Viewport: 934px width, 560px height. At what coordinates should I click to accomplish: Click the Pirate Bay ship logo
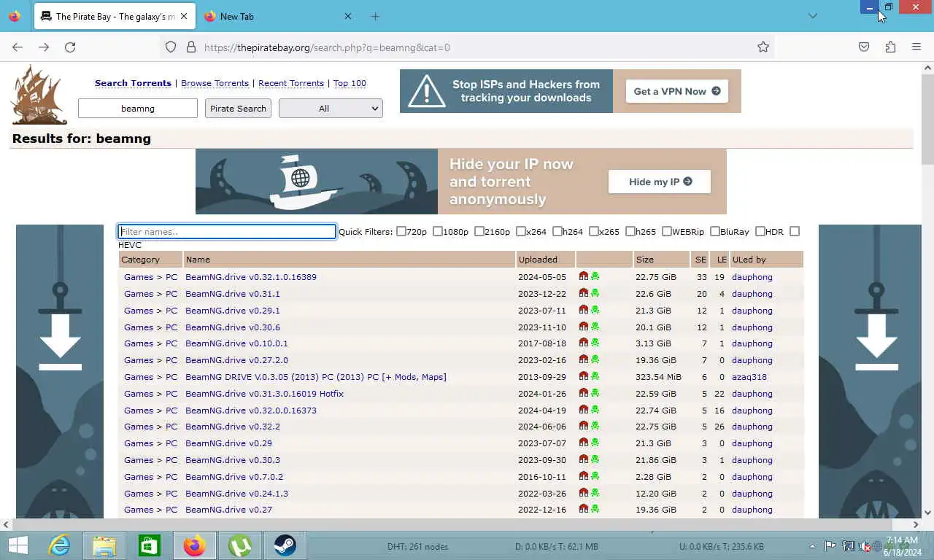pos(39,95)
